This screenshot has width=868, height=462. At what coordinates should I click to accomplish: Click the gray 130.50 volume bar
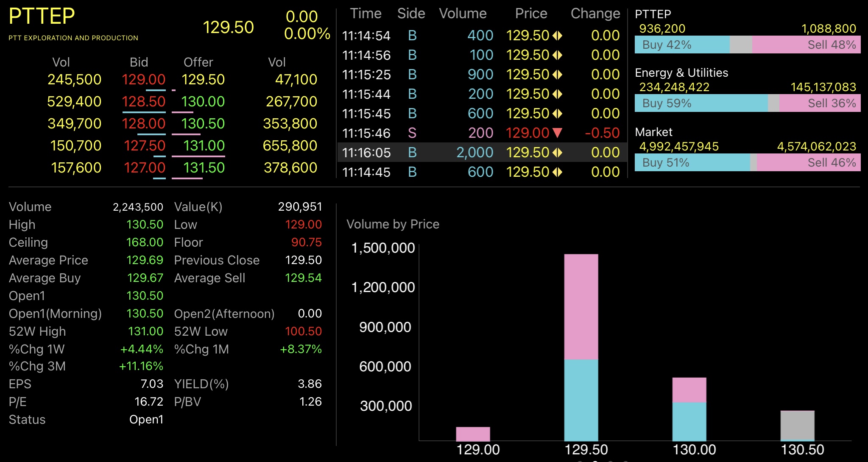tap(797, 426)
